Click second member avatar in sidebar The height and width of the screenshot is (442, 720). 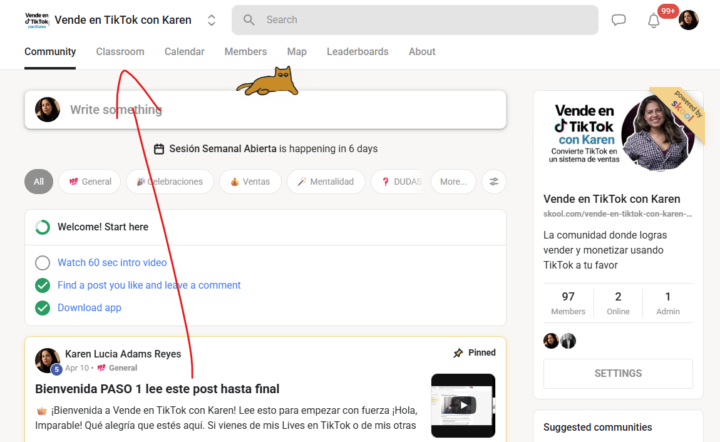click(x=568, y=341)
